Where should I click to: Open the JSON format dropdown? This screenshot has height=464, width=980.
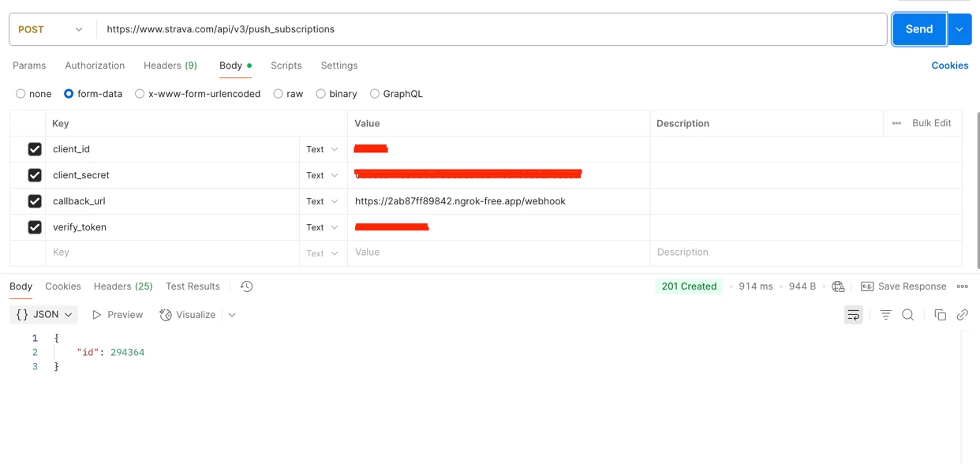point(44,315)
